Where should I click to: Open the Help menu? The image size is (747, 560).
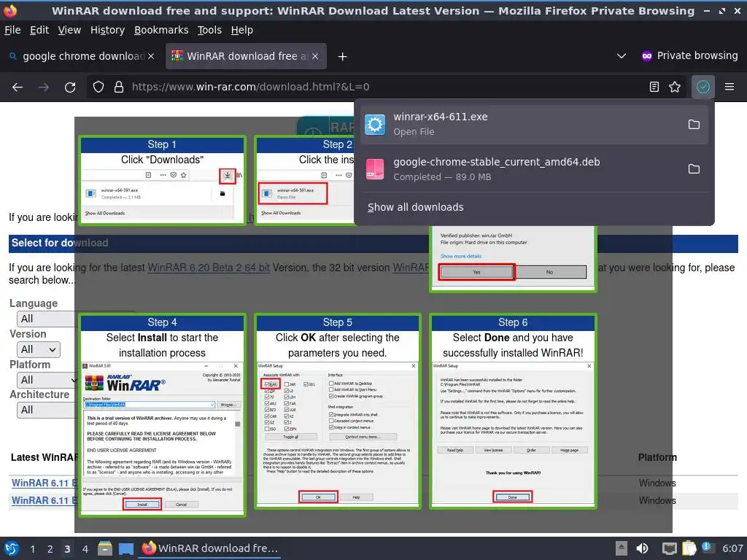242,30
